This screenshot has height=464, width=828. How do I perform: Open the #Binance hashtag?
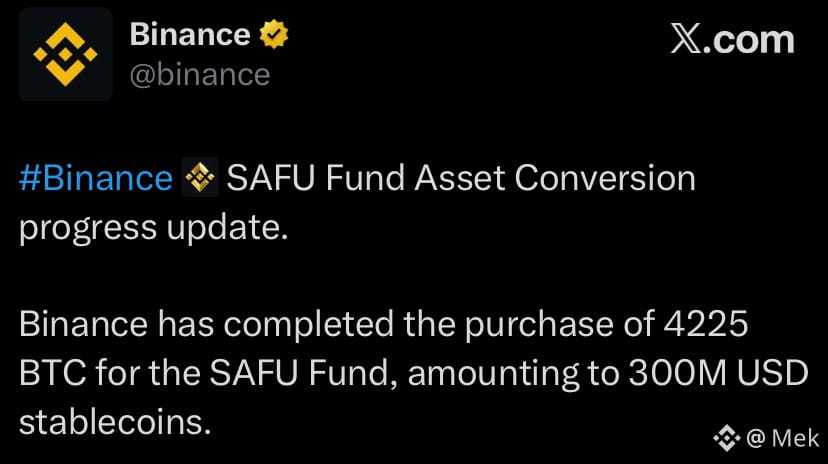95,179
